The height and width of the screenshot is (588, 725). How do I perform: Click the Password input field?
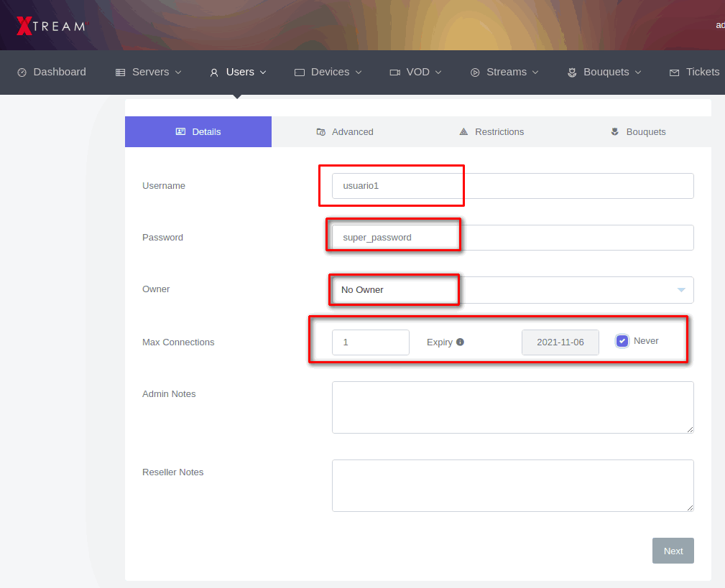coord(512,238)
